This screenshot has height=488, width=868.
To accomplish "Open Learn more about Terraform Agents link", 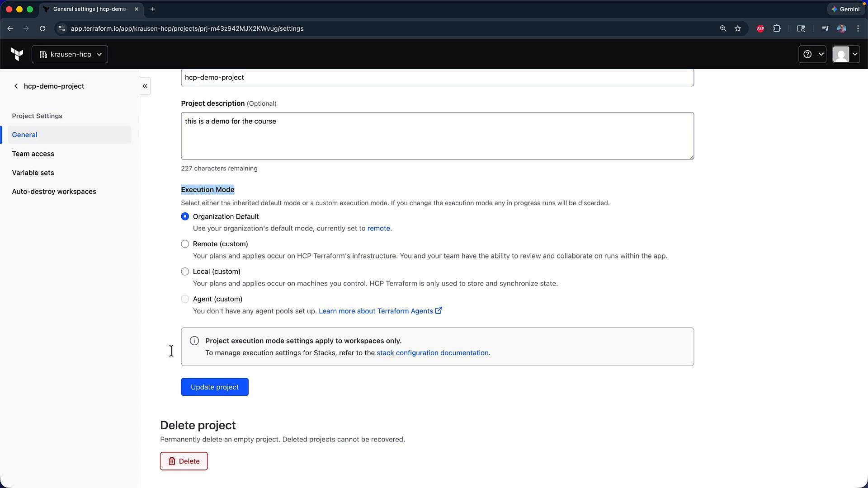I will (380, 311).
